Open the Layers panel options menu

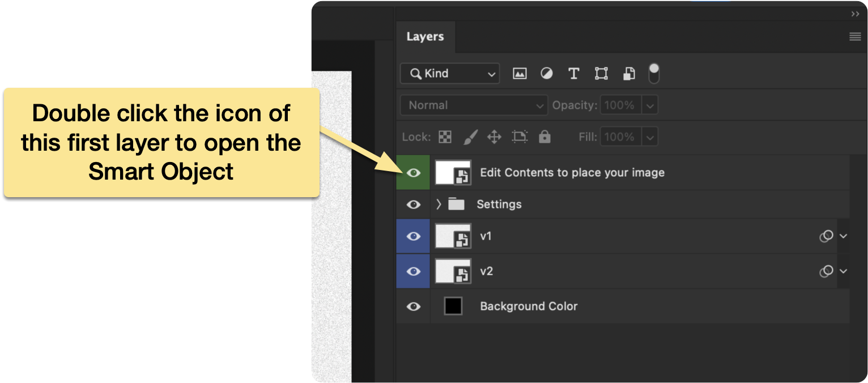coord(855,37)
